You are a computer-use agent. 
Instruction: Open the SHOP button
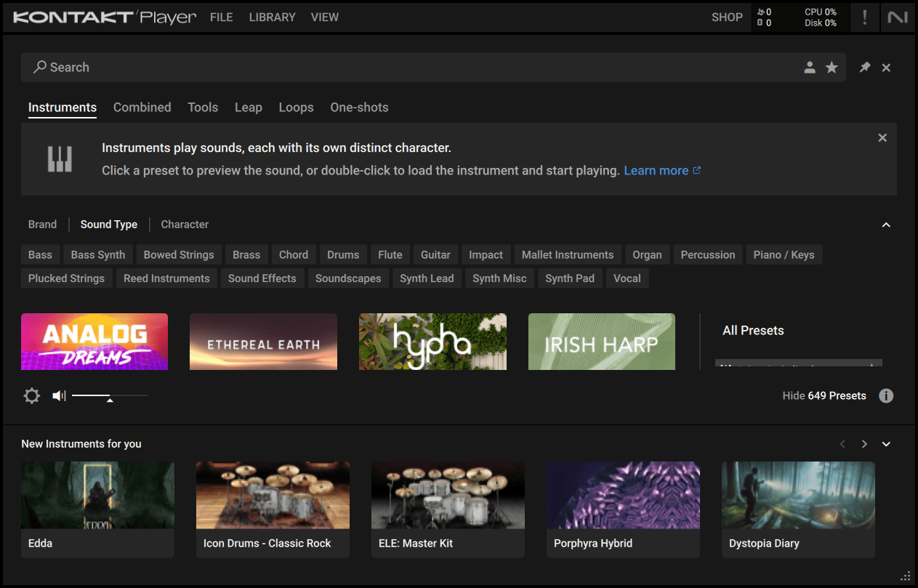(x=727, y=17)
